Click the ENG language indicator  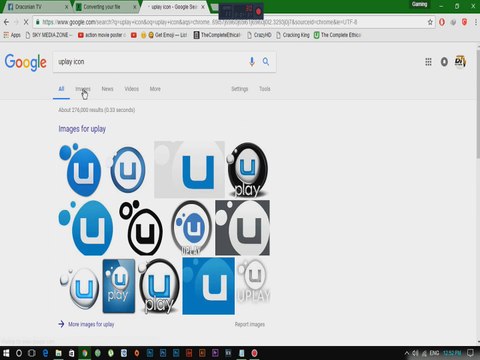tap(434, 353)
